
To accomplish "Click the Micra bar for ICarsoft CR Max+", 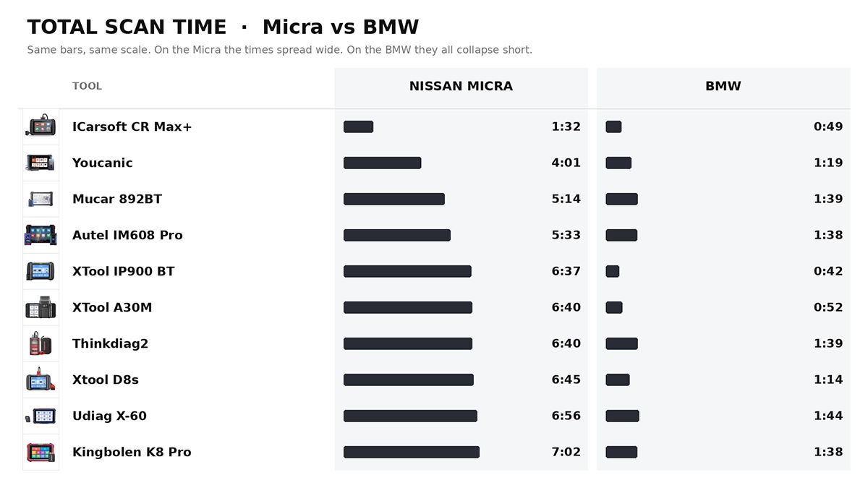I will pos(358,127).
